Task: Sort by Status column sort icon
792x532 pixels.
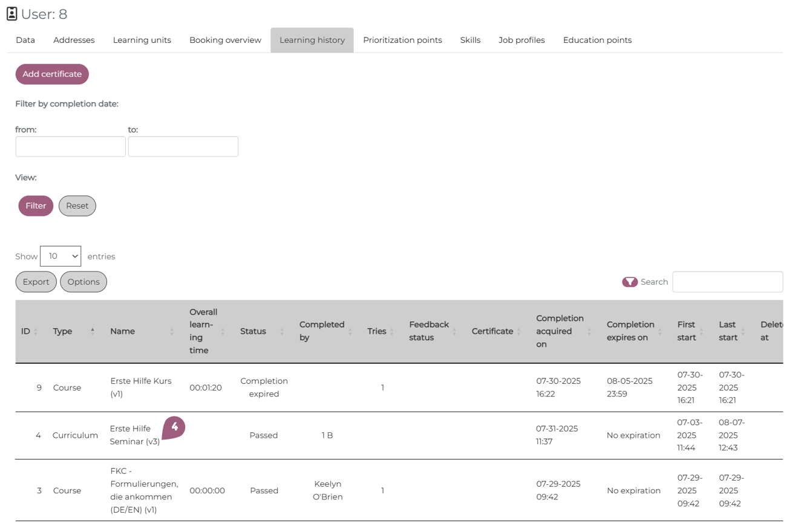Action: coord(282,331)
